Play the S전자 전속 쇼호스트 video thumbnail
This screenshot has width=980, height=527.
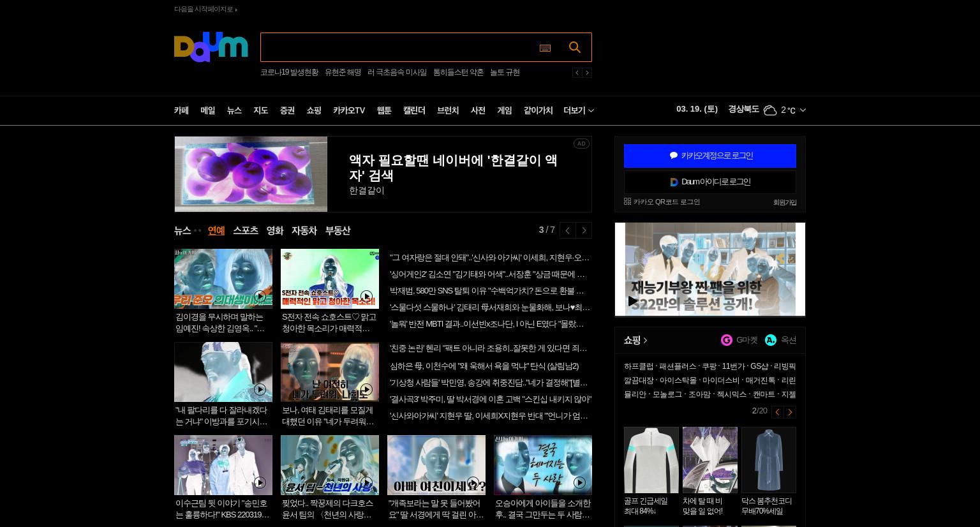tap(330, 279)
